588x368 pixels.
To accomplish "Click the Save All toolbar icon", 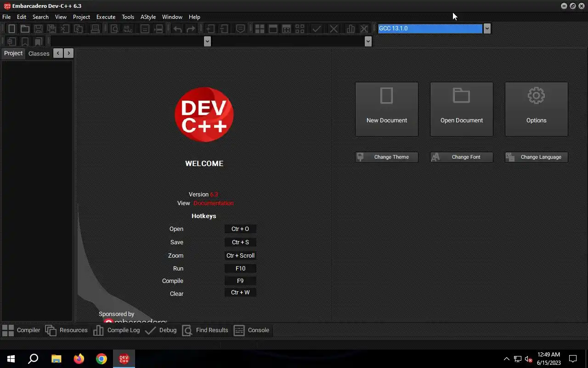I will (52, 29).
